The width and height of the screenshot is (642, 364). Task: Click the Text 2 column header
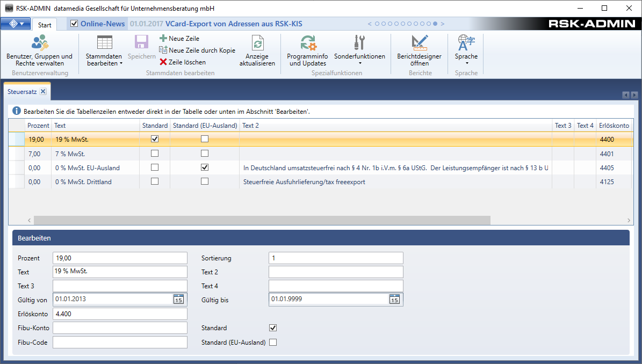click(395, 126)
